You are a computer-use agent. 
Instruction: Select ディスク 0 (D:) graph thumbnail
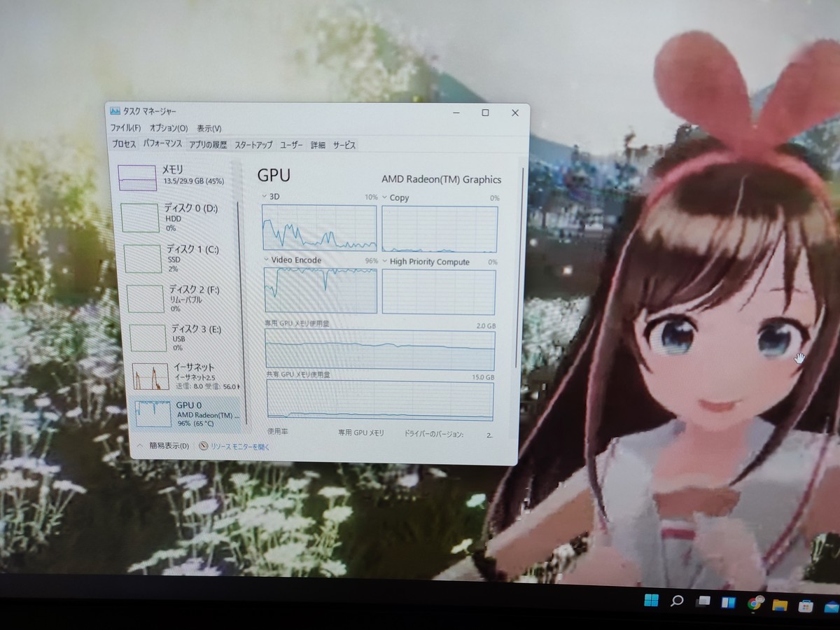140,218
